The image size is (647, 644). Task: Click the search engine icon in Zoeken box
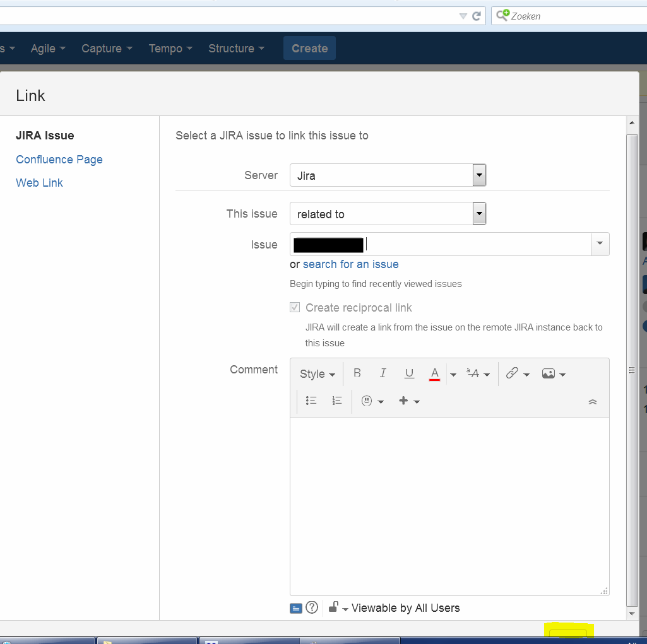click(502, 15)
